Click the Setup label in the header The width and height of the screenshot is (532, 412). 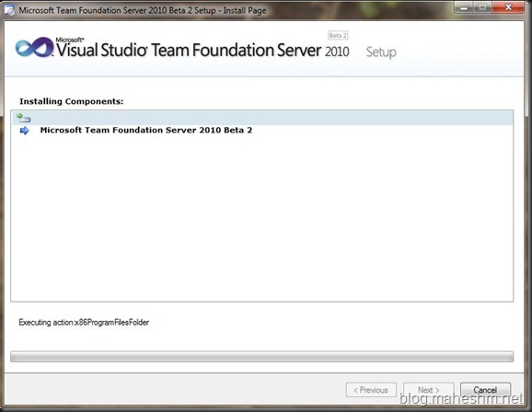pos(381,52)
